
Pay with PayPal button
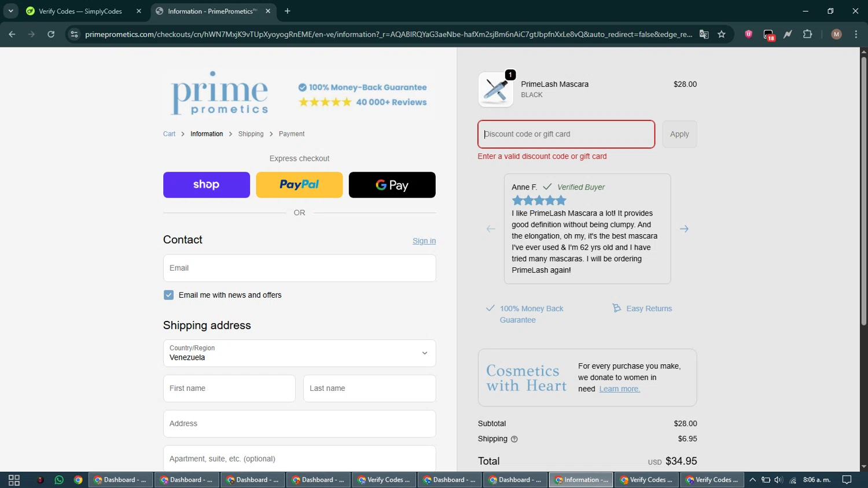tap(299, 185)
